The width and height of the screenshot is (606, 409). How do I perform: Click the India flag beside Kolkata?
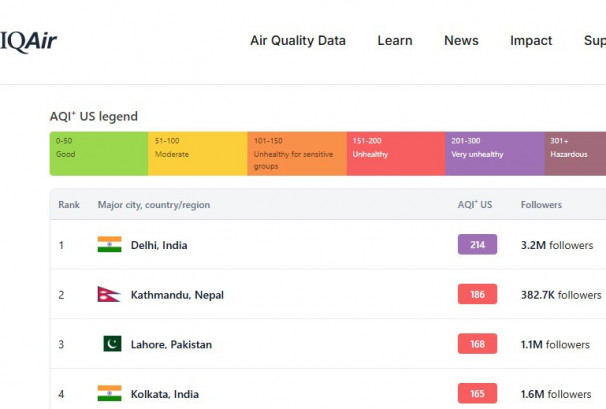109,394
